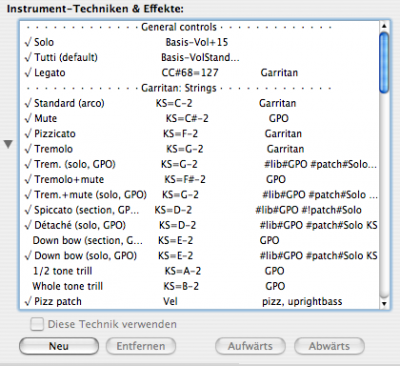Select the 'Spiccato (section, GP...' row
The height and width of the screenshot is (366, 400).
pos(199,210)
